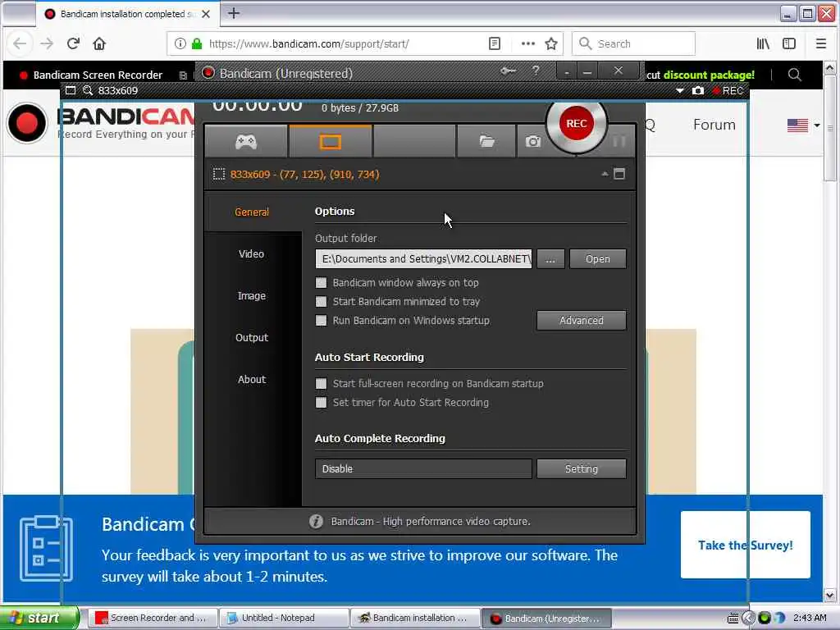Click the info icon in Bandicam status bar
Screen dimensions: 840x630
[x=316, y=521]
